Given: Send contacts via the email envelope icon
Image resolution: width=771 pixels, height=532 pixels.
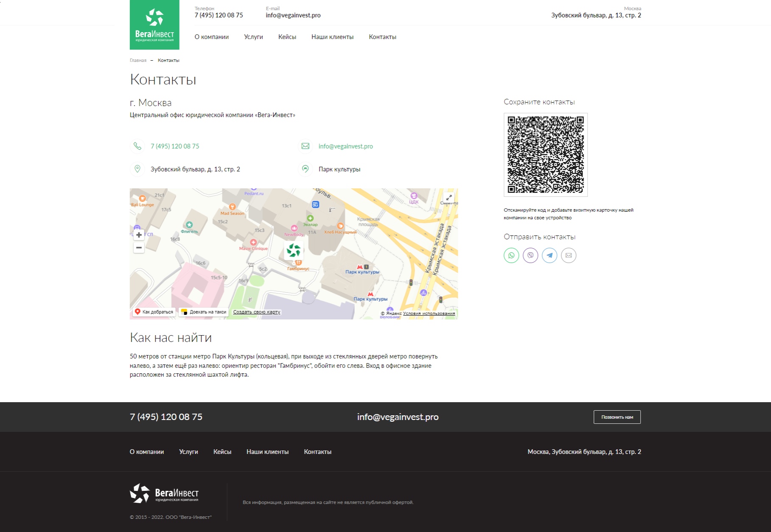Looking at the screenshot, I should tap(569, 255).
